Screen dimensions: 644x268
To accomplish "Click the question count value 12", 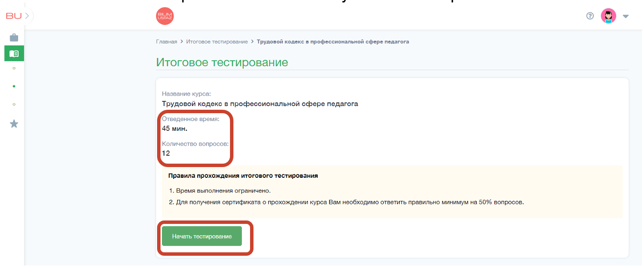I will pos(166,153).
